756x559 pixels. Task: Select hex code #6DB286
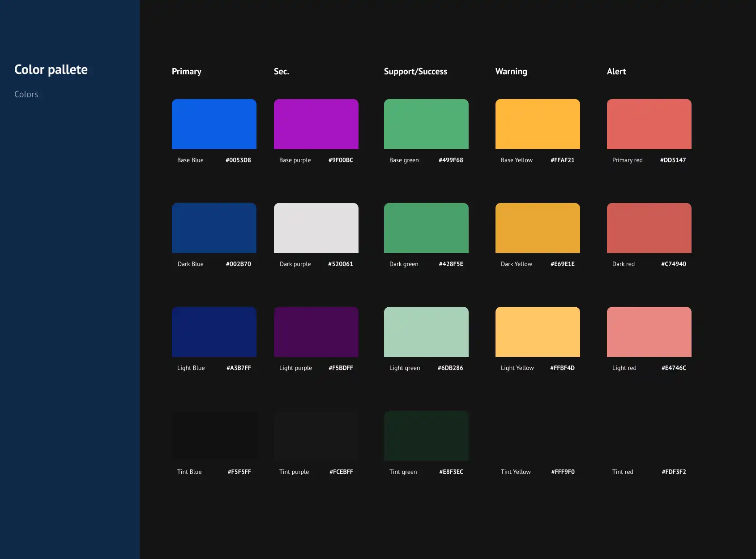pyautogui.click(x=450, y=368)
